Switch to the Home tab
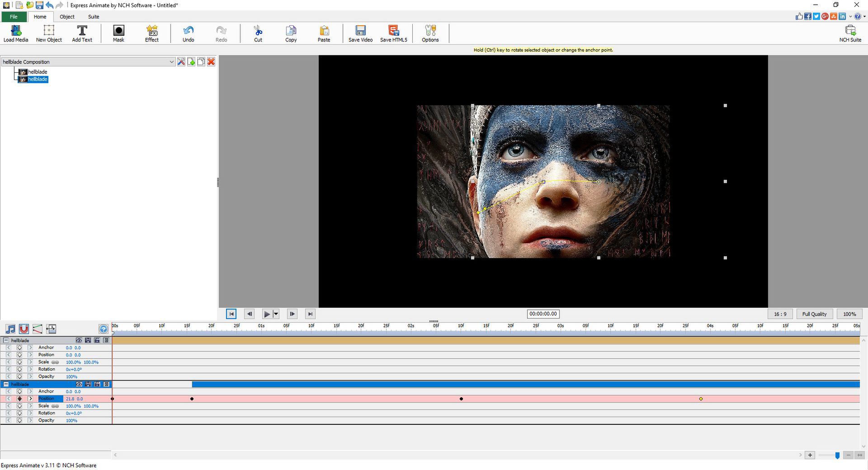The image size is (868, 470). [40, 17]
